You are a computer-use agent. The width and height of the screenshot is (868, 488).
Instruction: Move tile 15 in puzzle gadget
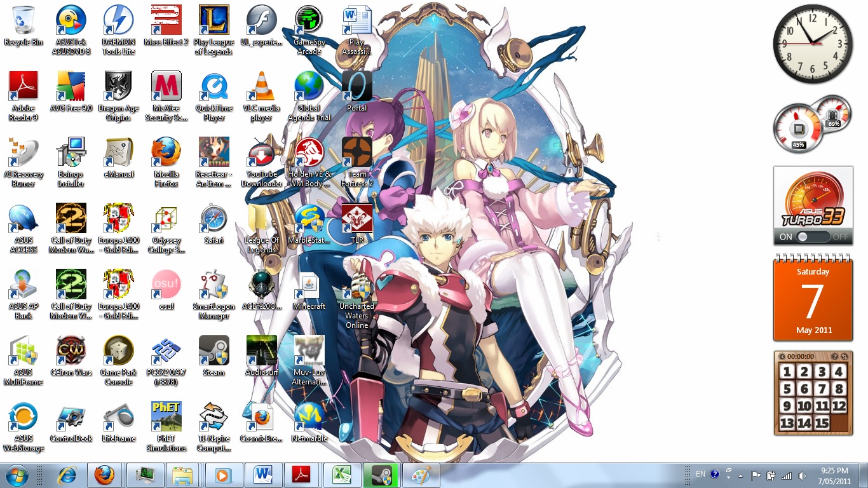coord(822,423)
